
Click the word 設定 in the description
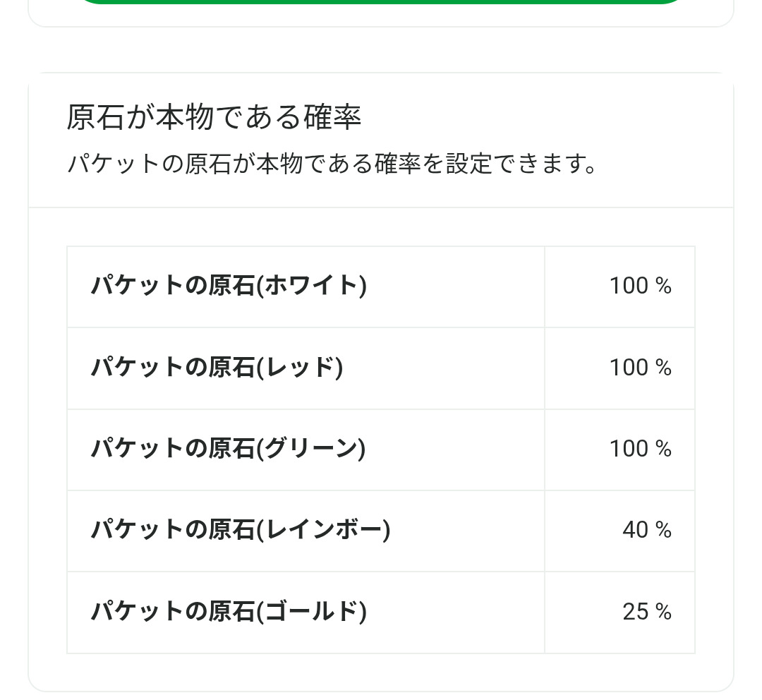pos(468,164)
